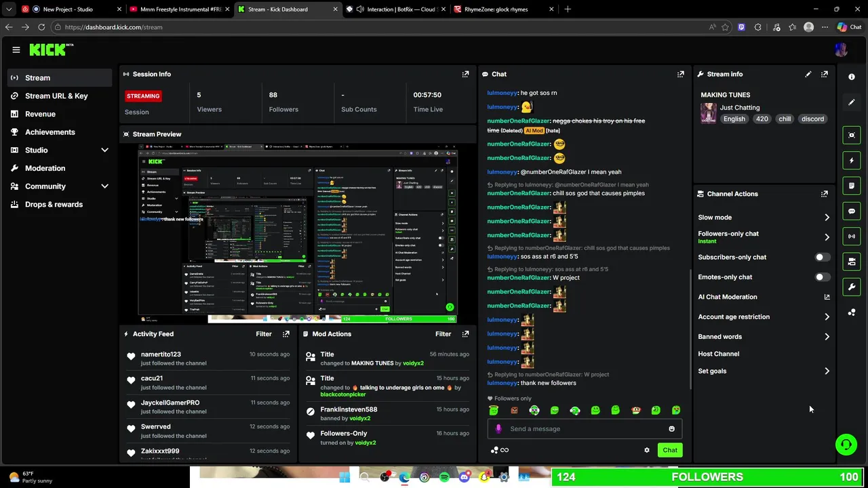
Task: Click the Stream Preview thumbnail
Action: point(298,232)
